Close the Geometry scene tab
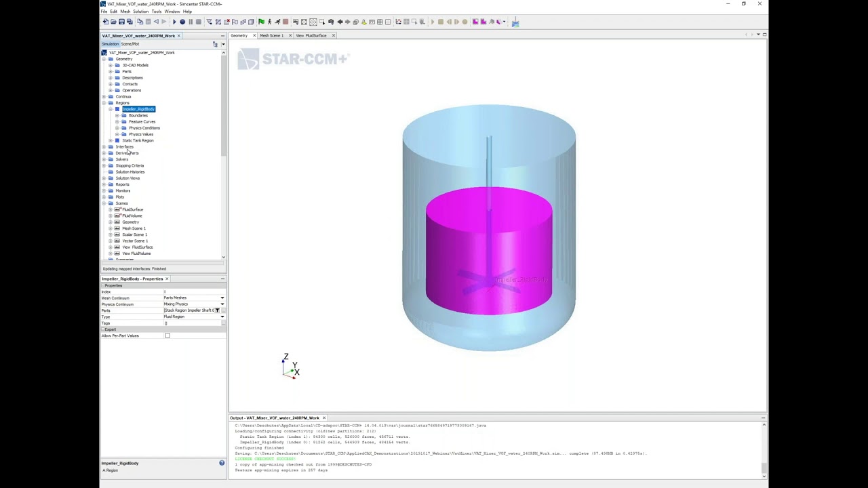868x488 pixels. [254, 35]
